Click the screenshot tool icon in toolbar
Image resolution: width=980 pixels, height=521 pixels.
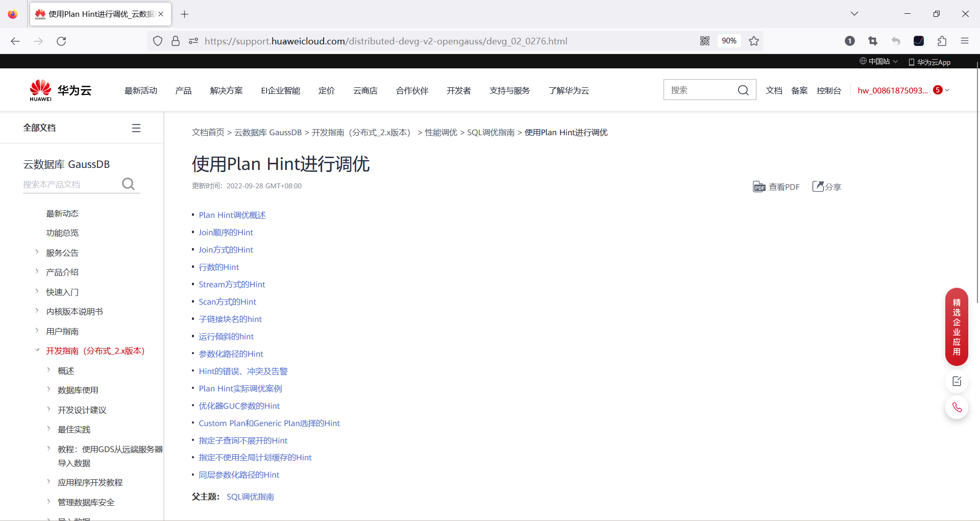point(873,41)
